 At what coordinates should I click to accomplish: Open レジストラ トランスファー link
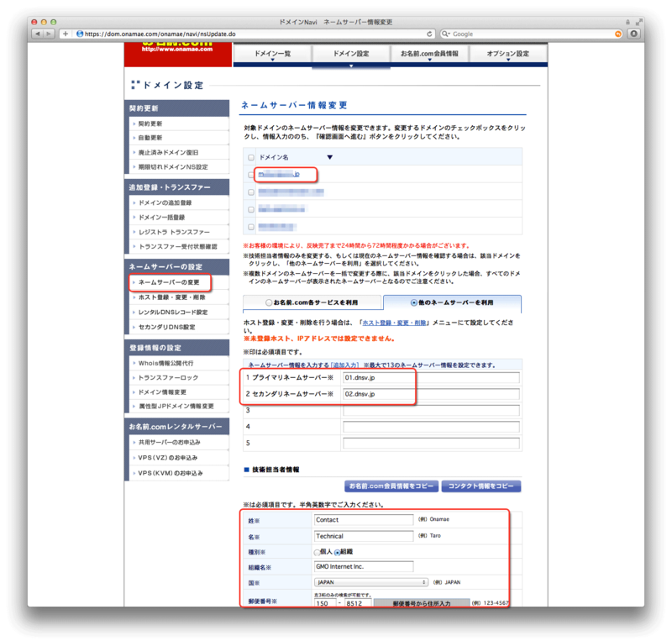coord(174,232)
